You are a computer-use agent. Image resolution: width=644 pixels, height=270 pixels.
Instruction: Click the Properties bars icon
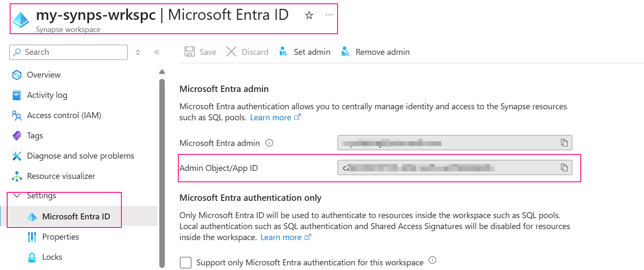pos(32,237)
